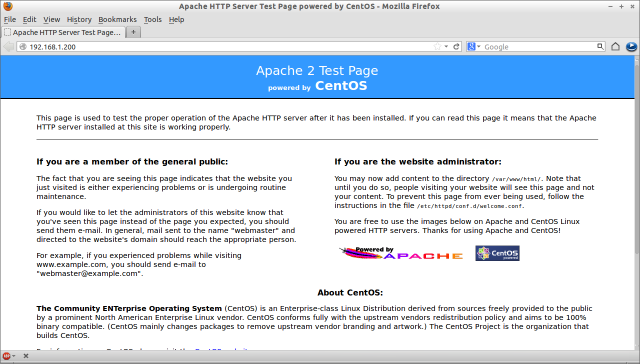
Task: Minimize the Firefox window
Action: click(x=611, y=6)
